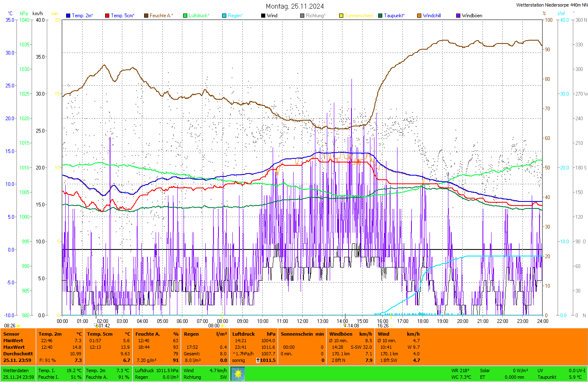
Task: Click the blue Temp. 2m legend square
Action: [68, 16]
